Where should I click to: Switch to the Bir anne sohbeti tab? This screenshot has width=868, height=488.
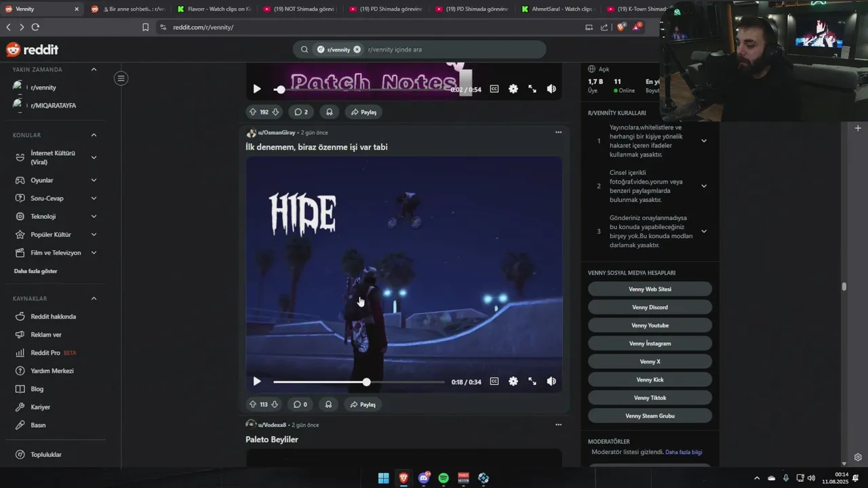128,9
